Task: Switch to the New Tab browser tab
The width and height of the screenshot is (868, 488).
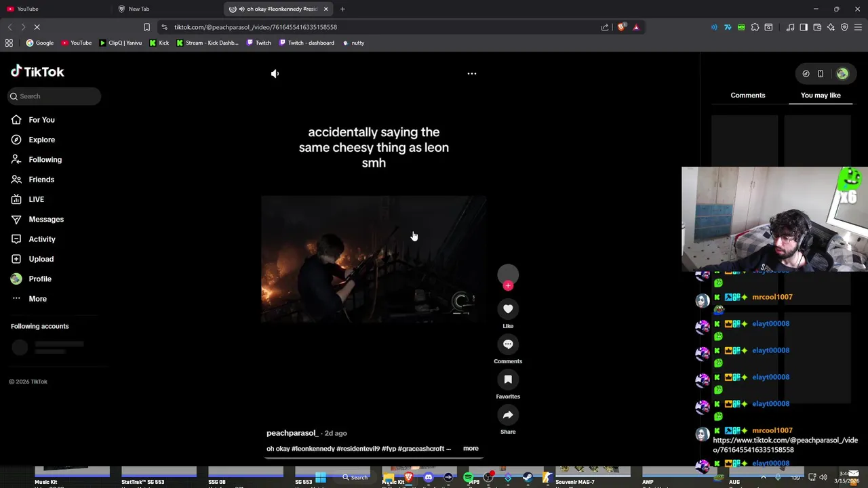Action: click(167, 9)
